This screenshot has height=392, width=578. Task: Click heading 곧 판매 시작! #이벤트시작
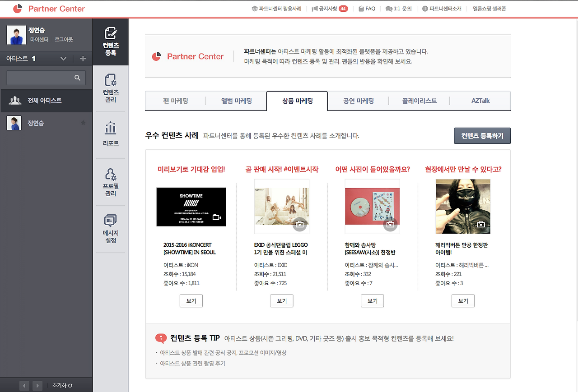point(282,170)
